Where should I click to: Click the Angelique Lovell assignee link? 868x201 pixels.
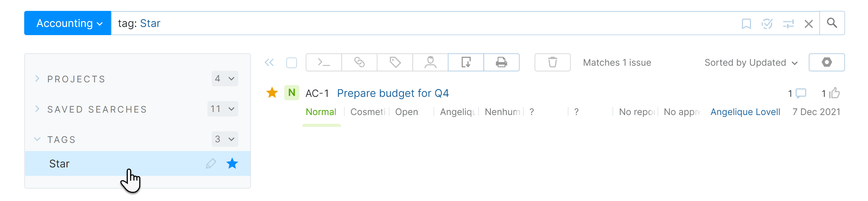[x=745, y=112]
